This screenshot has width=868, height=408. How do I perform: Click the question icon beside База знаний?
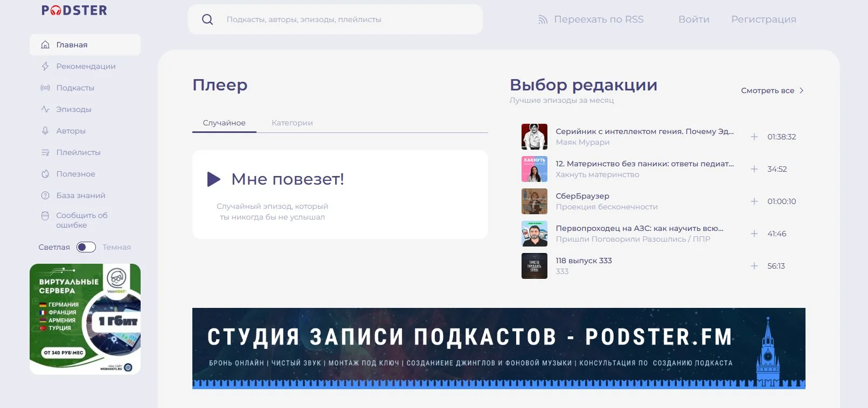click(45, 195)
